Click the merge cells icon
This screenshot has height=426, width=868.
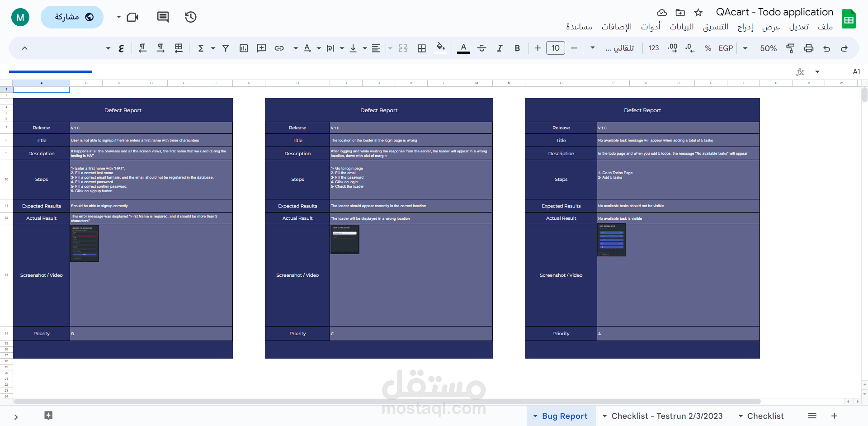coord(403,48)
